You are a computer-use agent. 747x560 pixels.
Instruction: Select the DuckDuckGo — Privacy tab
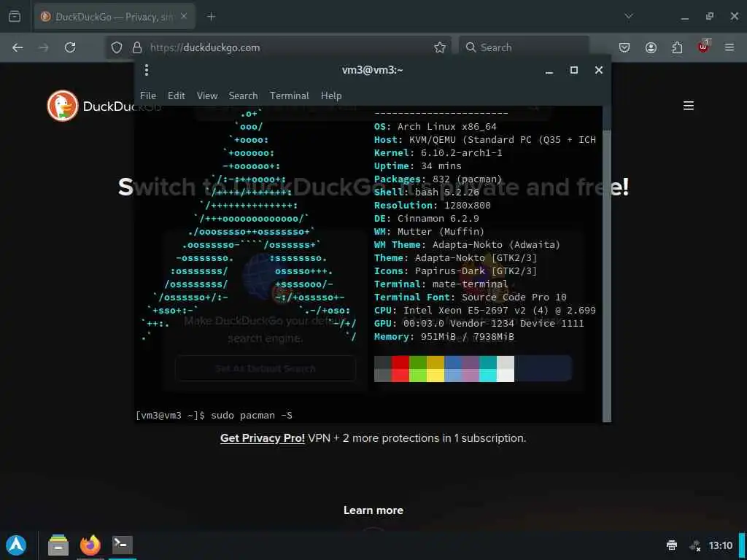(x=115, y=17)
